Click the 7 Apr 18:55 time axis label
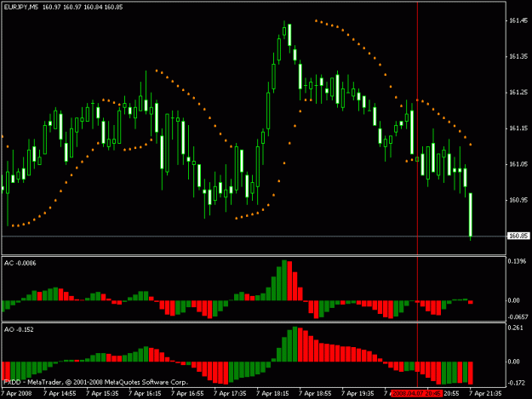 (x=315, y=394)
